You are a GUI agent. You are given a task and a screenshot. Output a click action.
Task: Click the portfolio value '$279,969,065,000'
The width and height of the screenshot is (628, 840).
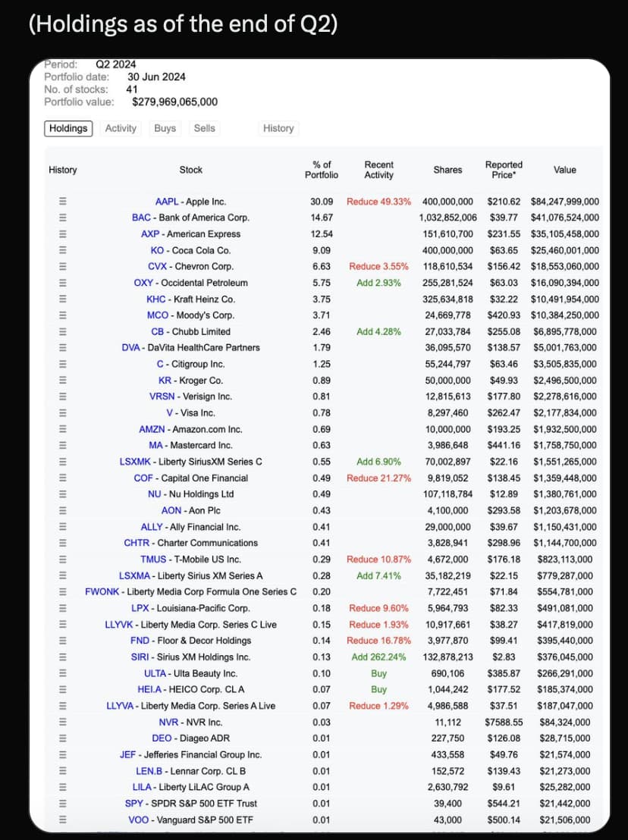pyautogui.click(x=174, y=102)
